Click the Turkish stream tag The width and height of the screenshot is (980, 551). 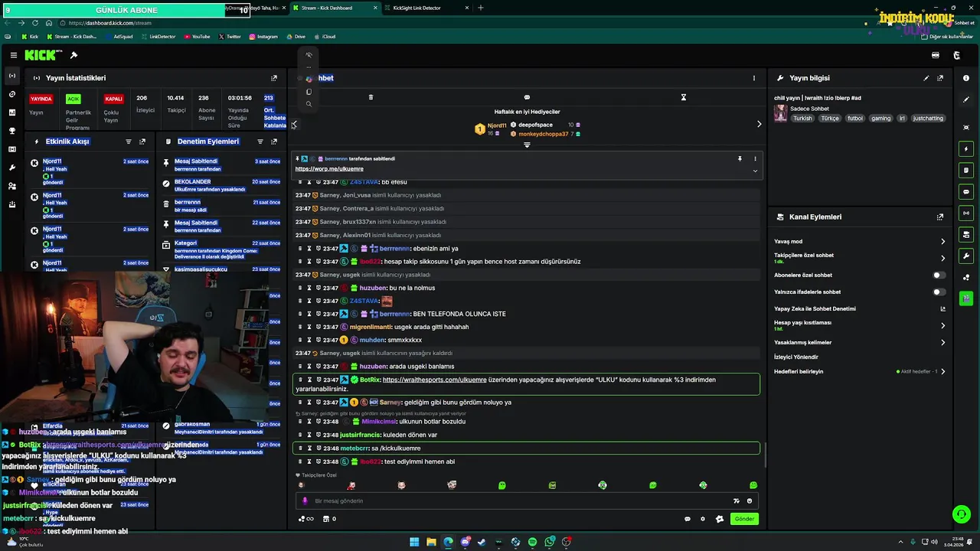tap(802, 119)
